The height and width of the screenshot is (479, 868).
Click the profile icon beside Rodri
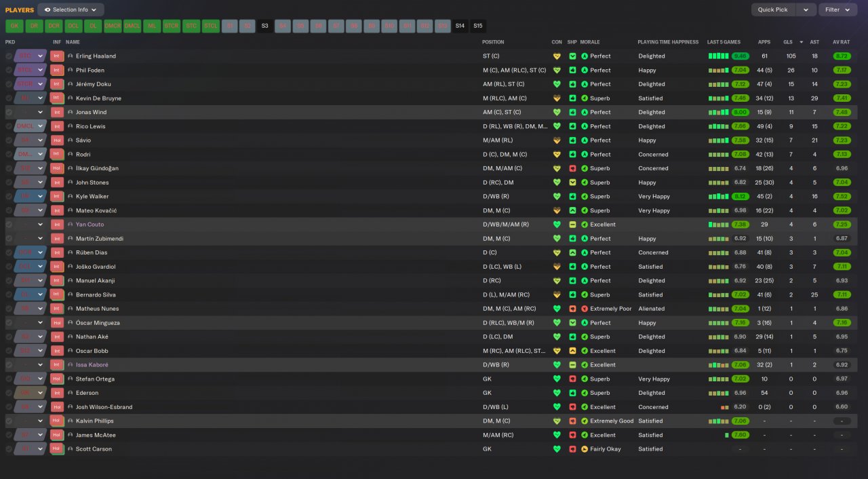click(71, 154)
